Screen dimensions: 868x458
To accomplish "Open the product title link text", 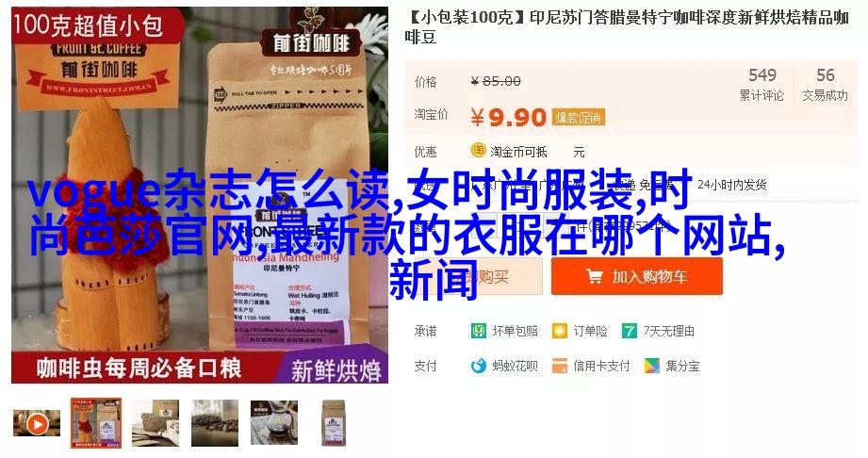I will coord(627,27).
